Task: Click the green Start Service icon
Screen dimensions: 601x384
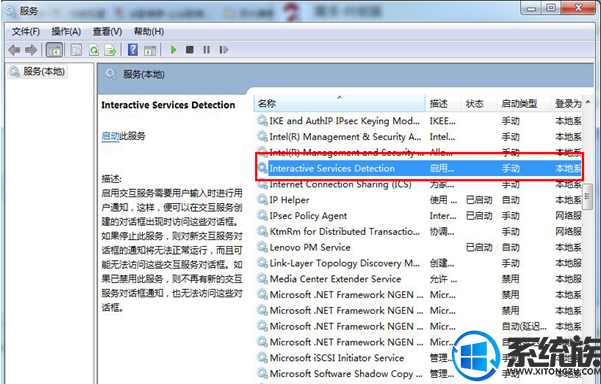Action: pos(173,50)
